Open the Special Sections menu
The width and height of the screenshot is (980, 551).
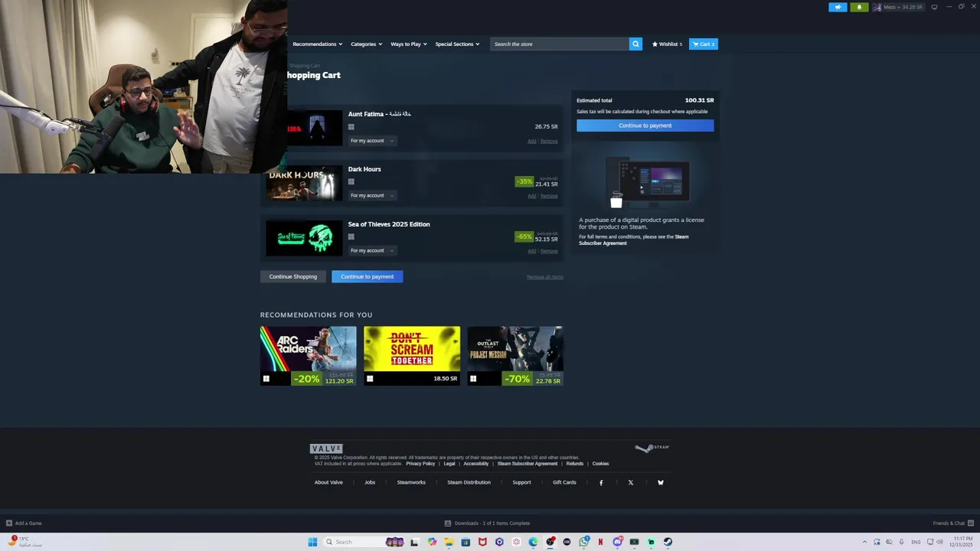click(457, 44)
